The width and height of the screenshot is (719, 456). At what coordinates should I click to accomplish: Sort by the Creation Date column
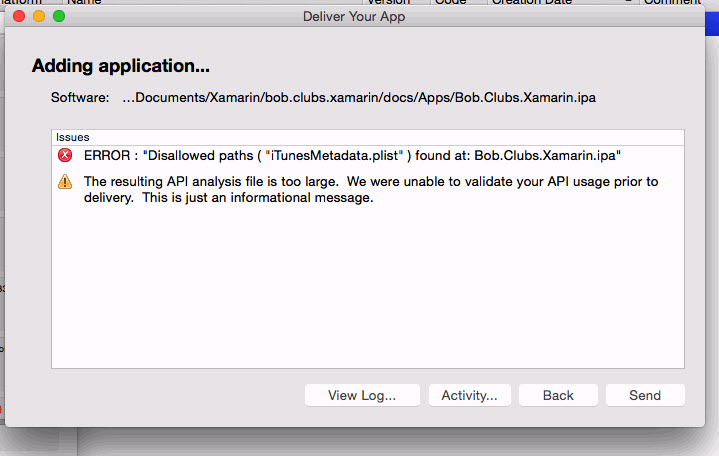click(532, 2)
